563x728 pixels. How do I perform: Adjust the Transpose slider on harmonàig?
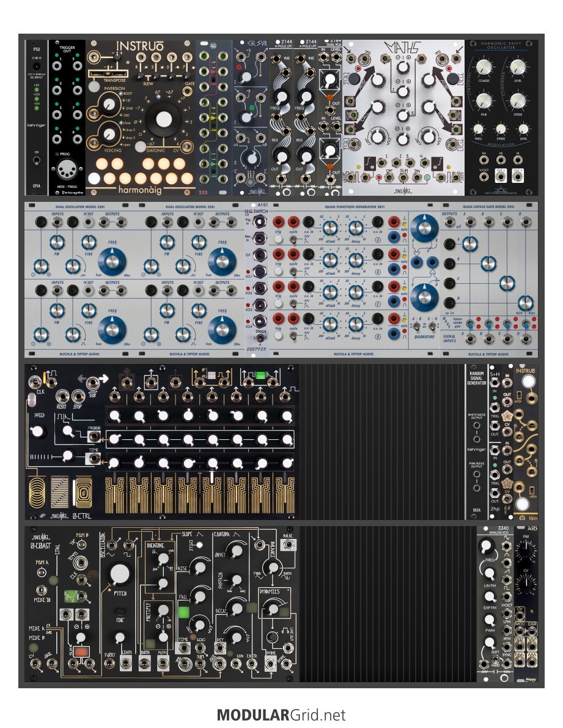coord(108,74)
